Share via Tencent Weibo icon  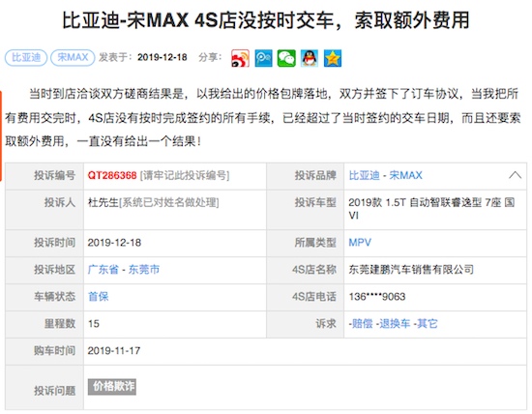pos(264,58)
